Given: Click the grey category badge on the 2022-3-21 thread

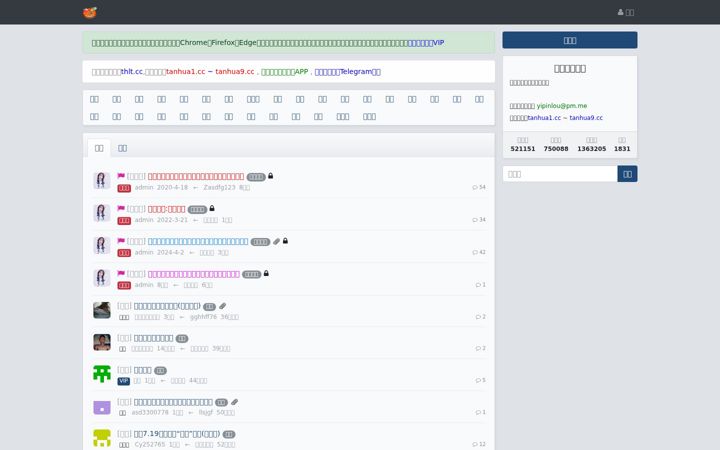Looking at the screenshot, I should [x=197, y=209].
